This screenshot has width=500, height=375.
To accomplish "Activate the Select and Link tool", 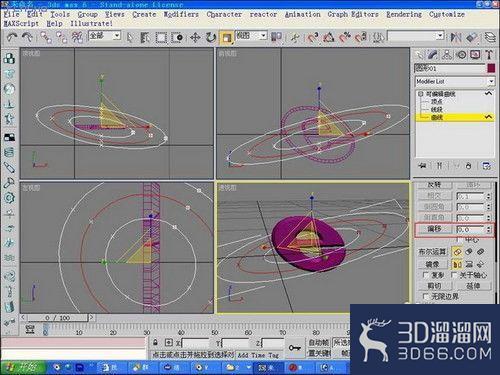I will (46, 37).
